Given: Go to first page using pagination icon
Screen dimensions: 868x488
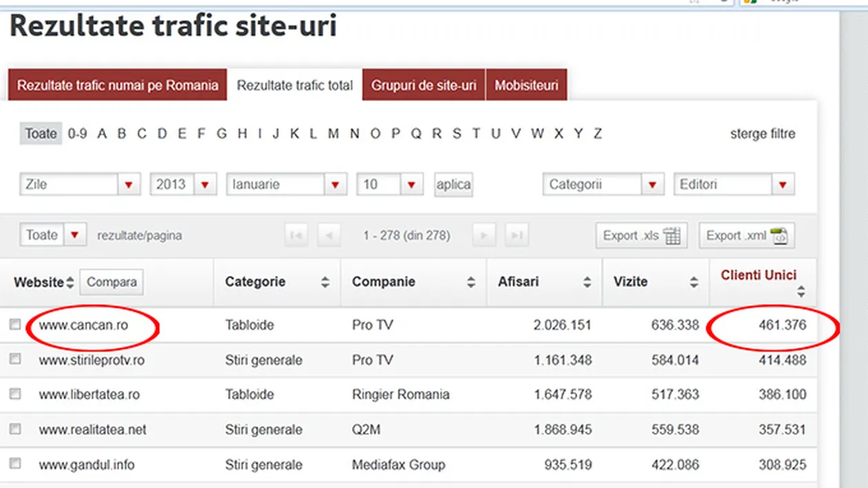Looking at the screenshot, I should [296, 235].
